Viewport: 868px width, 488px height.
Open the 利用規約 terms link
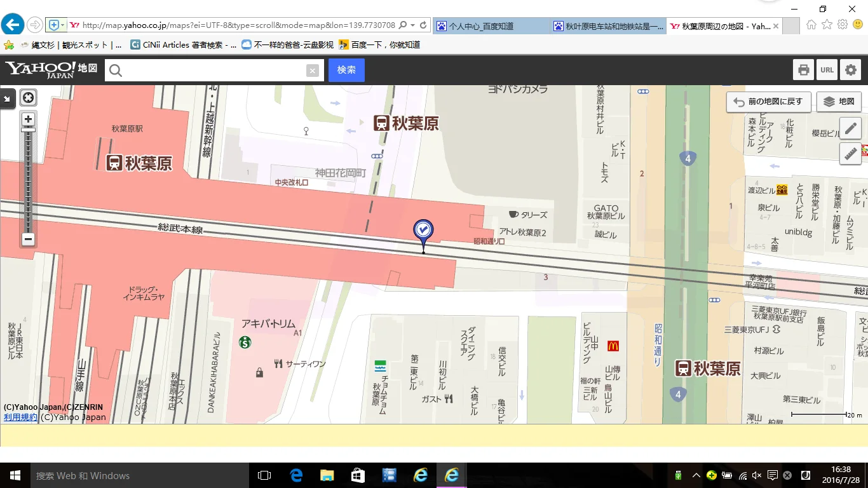[x=20, y=417]
